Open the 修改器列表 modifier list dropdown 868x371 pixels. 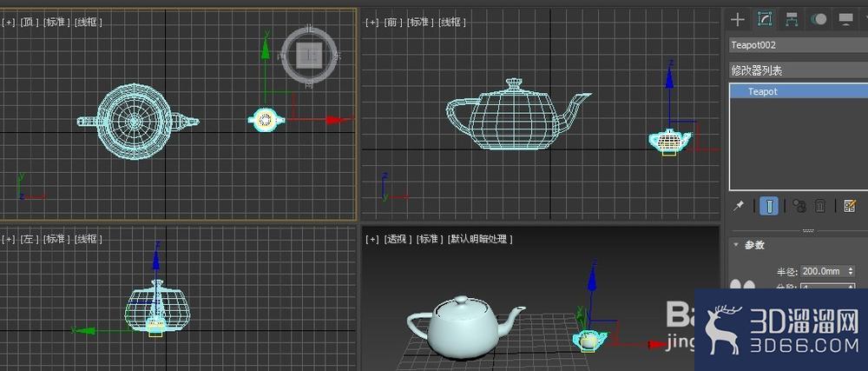point(799,70)
